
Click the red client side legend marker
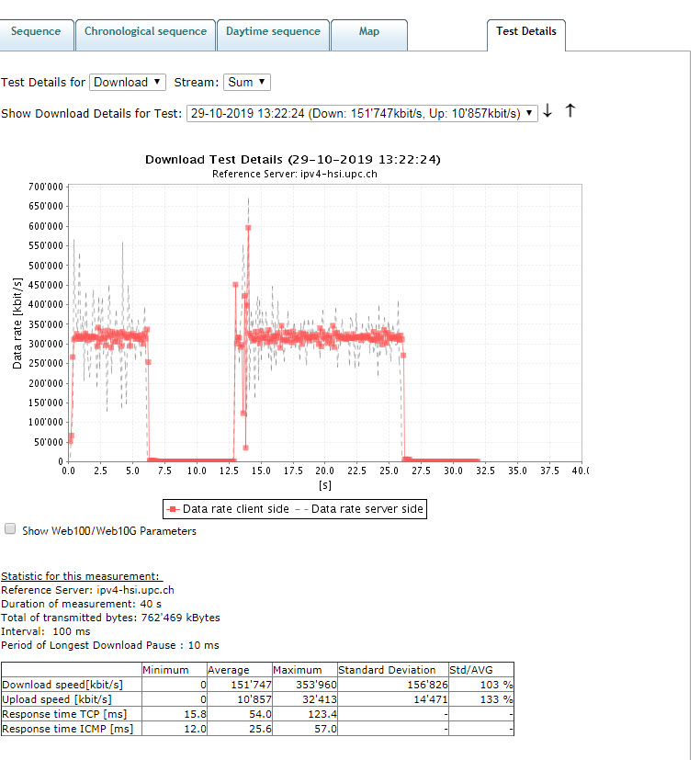(x=171, y=508)
